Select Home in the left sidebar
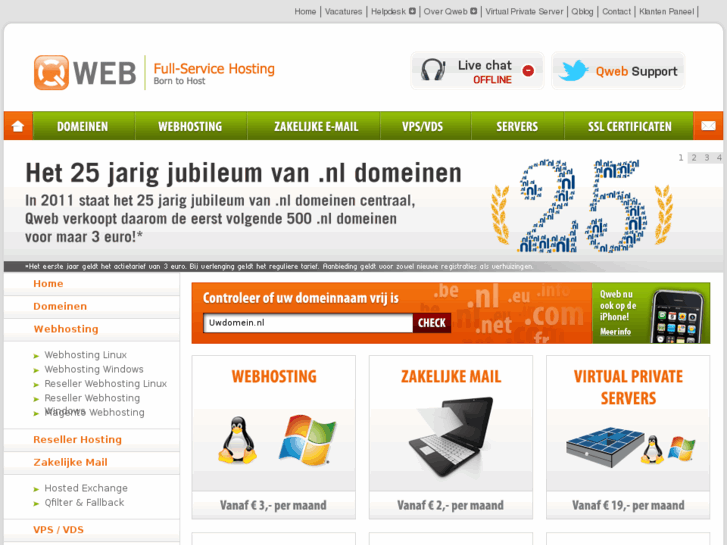This screenshot has height=545, width=727. click(48, 283)
